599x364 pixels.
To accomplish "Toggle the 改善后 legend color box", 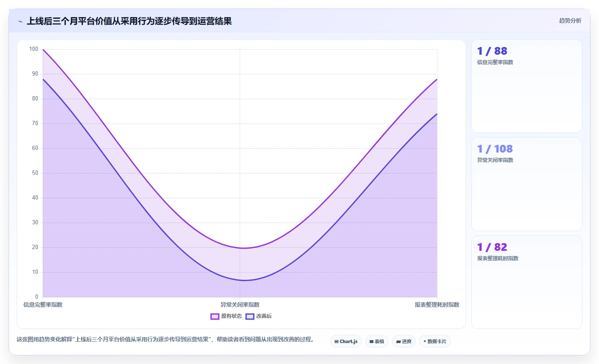I will [250, 317].
